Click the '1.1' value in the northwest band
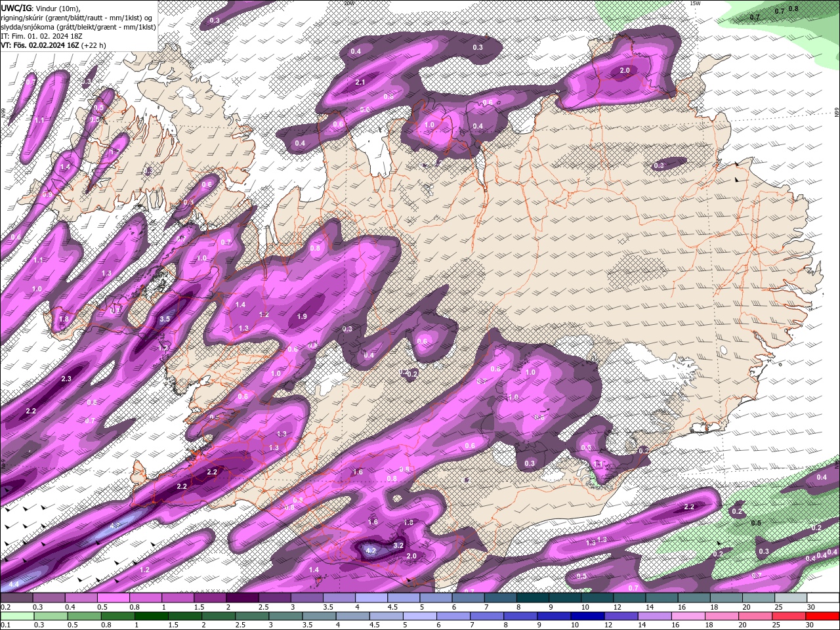Screen dimensions: 840x630 39,120
